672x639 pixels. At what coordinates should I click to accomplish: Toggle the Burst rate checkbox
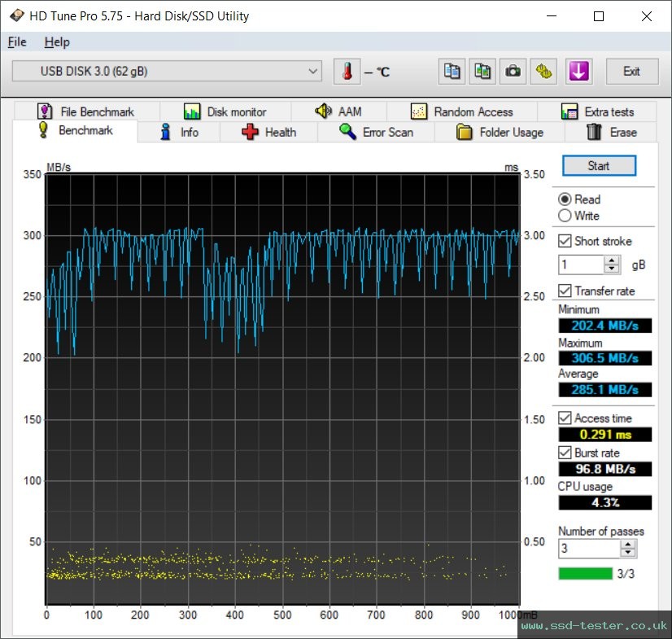[x=565, y=453]
